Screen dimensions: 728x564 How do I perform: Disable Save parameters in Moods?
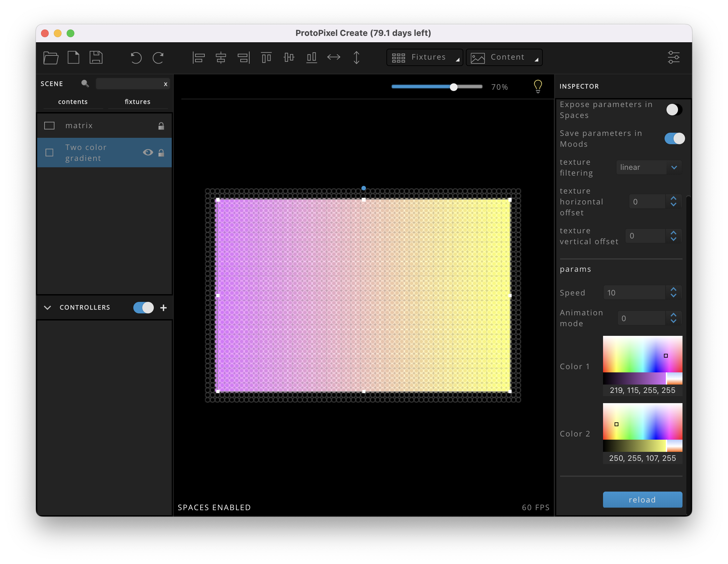click(x=674, y=138)
